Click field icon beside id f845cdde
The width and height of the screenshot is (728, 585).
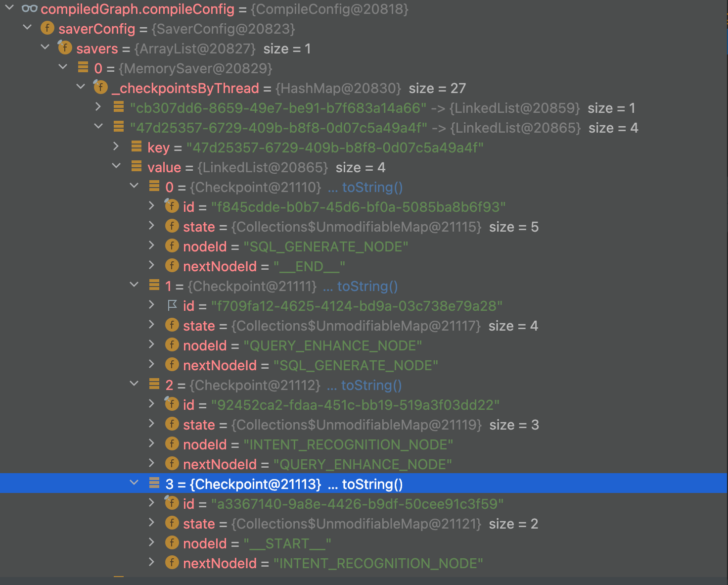tap(172, 206)
